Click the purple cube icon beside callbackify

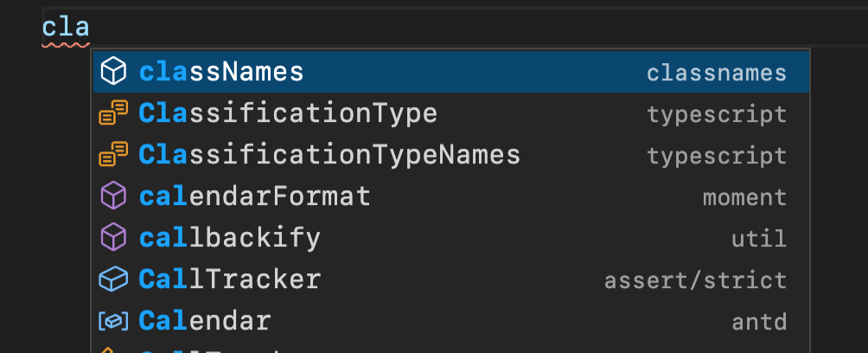[x=113, y=238]
